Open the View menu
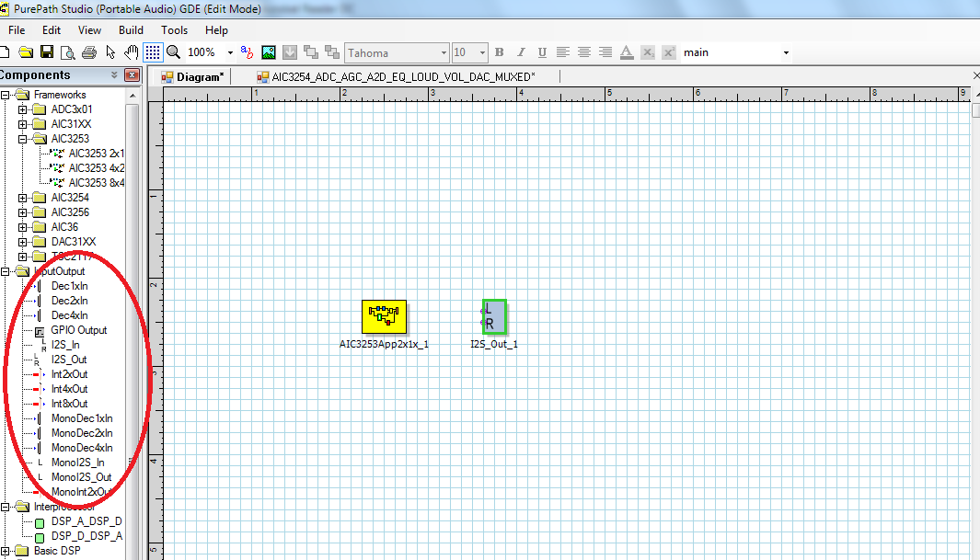Screen dimensions: 980x560 coord(89,30)
